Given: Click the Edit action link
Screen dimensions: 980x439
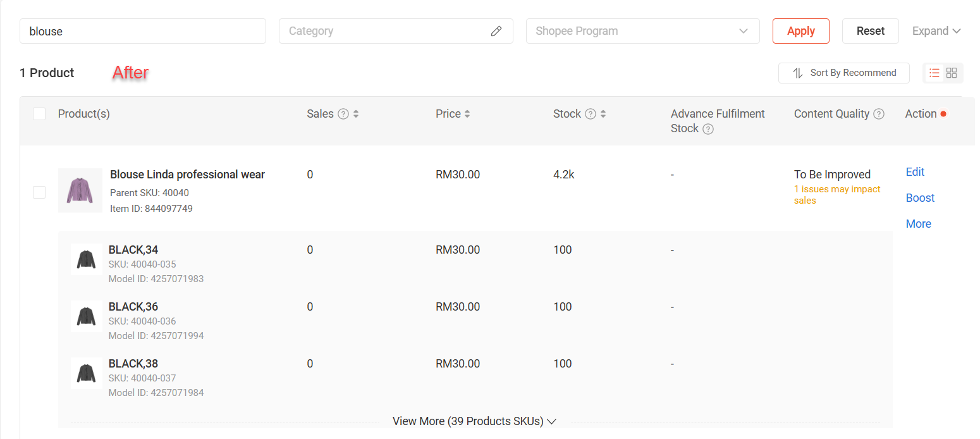Looking at the screenshot, I should click(x=915, y=172).
